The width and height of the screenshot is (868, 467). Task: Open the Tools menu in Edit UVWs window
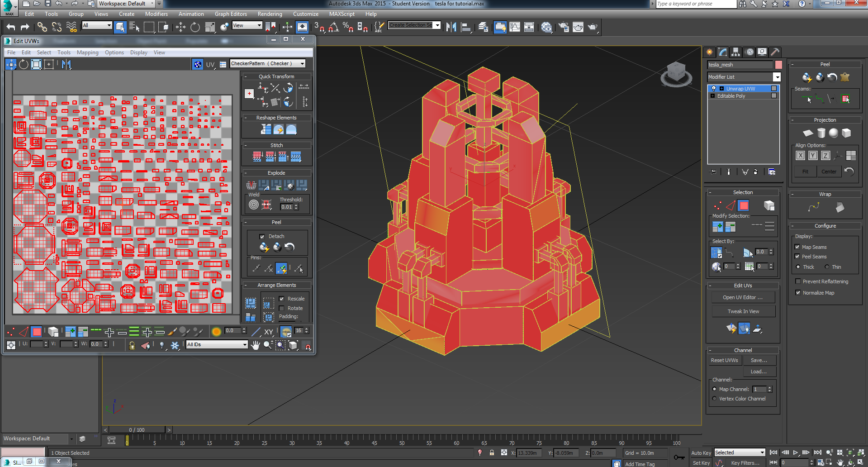click(64, 52)
